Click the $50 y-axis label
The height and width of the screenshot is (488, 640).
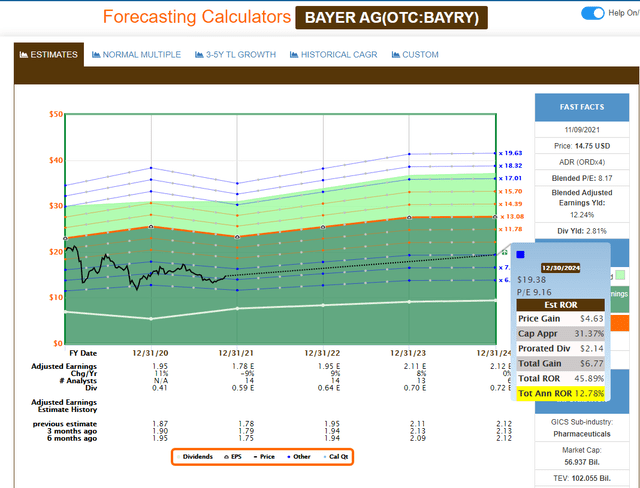tap(56, 114)
